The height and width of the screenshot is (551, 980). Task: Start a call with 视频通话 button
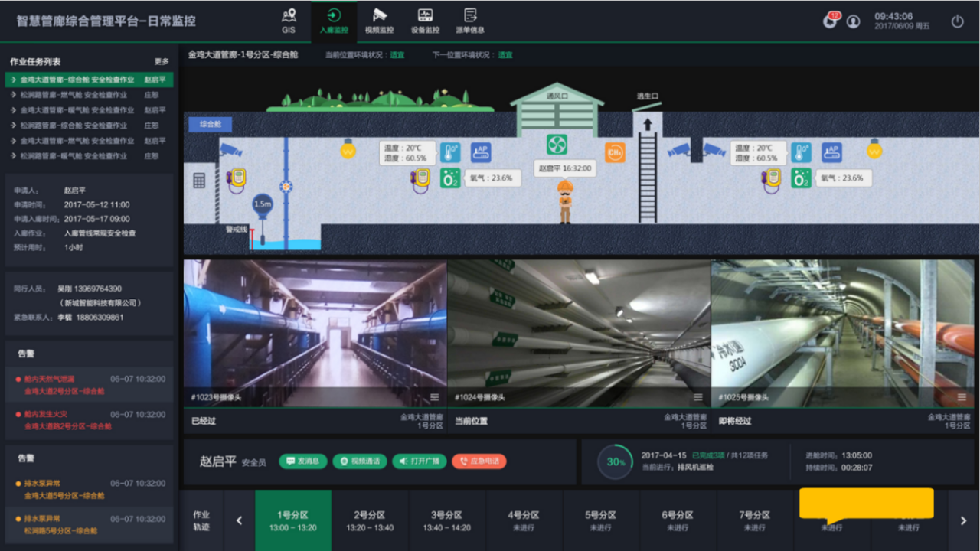[360, 461]
